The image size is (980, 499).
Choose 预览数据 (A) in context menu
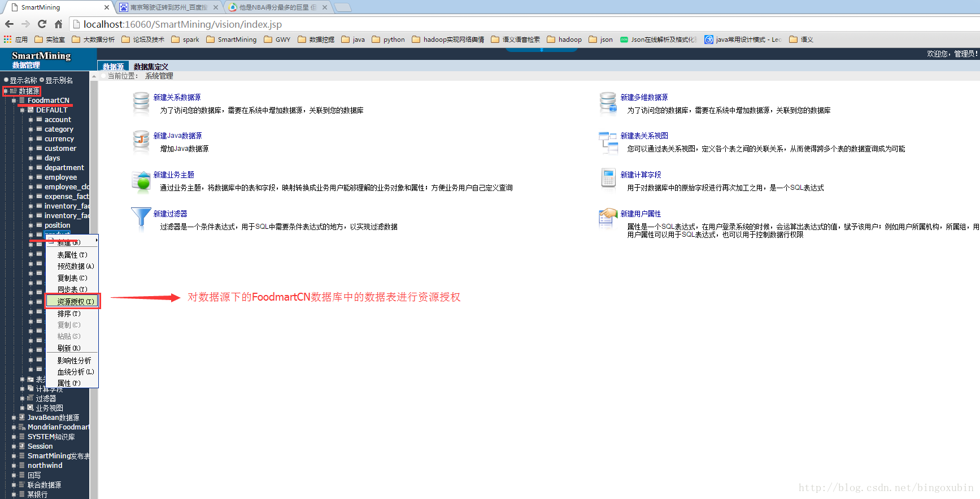click(72, 266)
